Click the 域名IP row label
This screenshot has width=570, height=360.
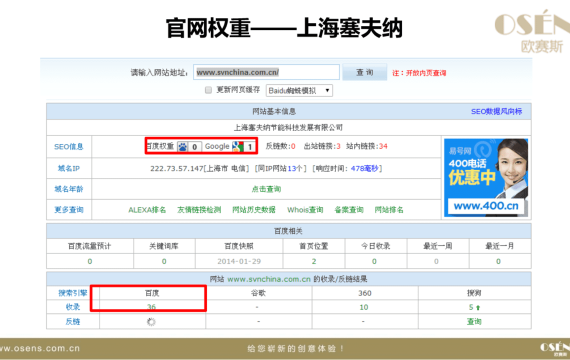pyautogui.click(x=69, y=168)
